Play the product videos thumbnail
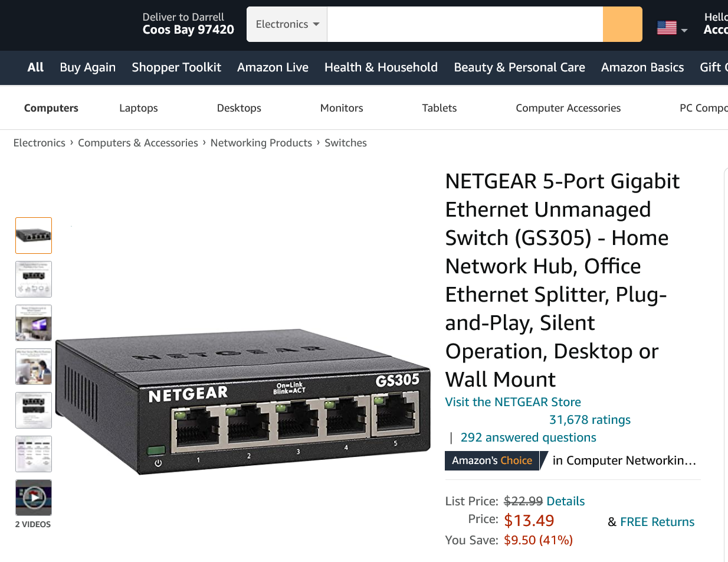Viewport: 728px width, 562px height. 34,498
